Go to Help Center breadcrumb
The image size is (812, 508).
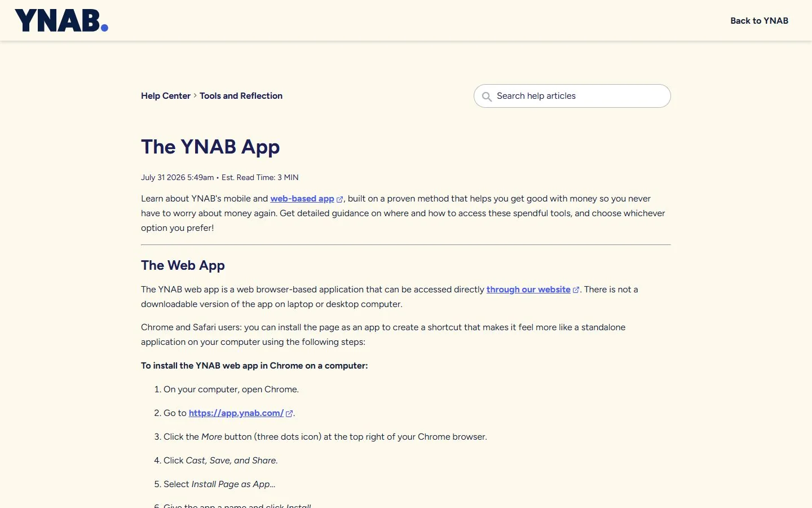[166, 96]
